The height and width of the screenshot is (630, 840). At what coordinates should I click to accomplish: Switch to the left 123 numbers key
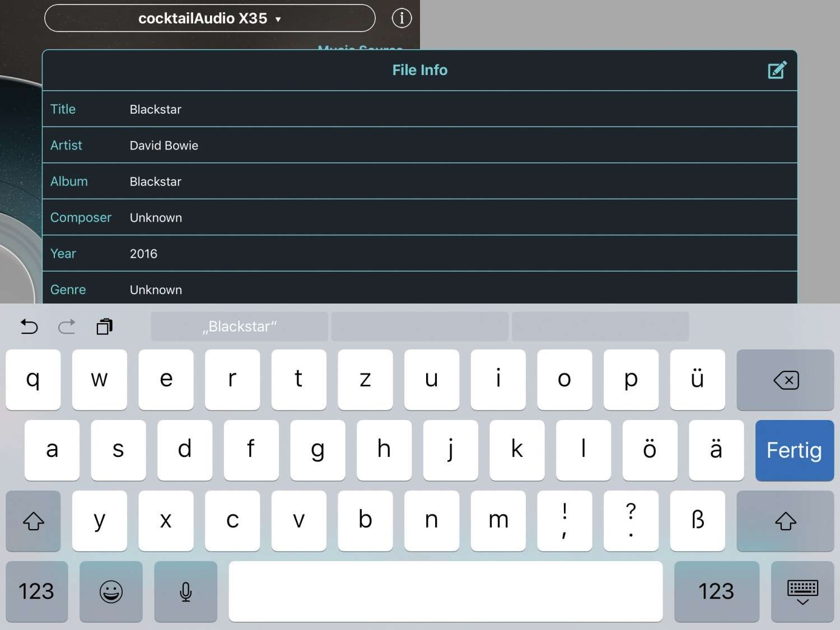tap(36, 591)
